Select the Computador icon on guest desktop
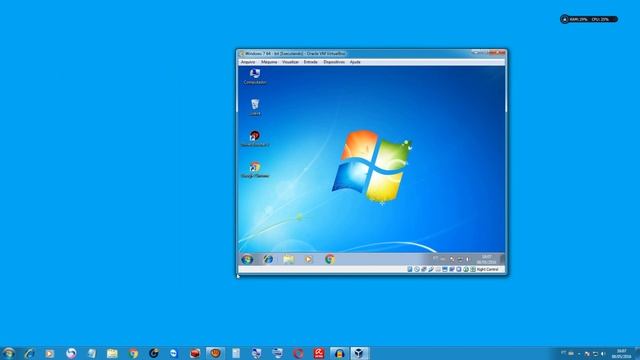Viewport: 640px width, 360px height. 255,76
